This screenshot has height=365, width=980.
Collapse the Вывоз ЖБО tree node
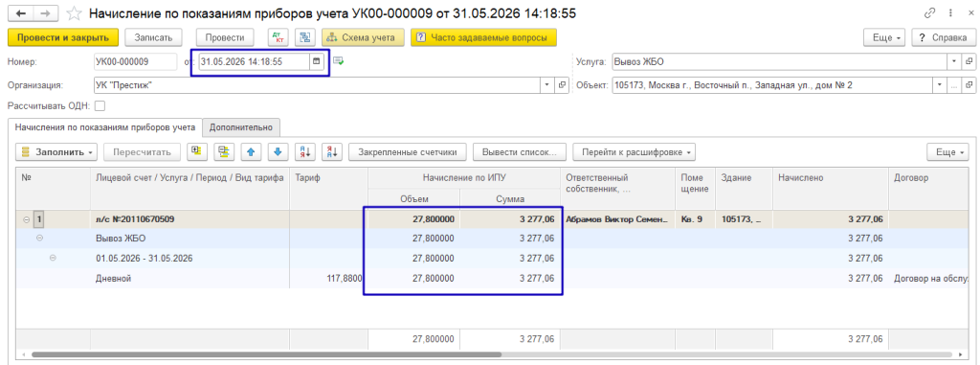point(39,238)
